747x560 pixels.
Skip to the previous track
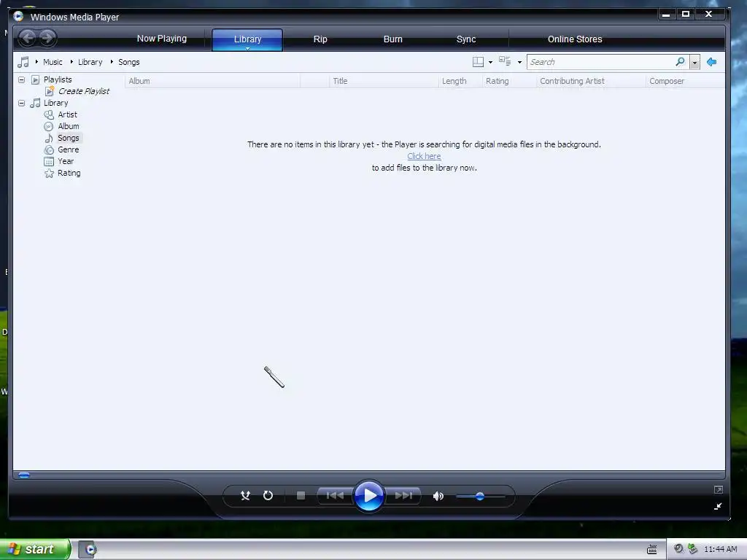pyautogui.click(x=335, y=496)
